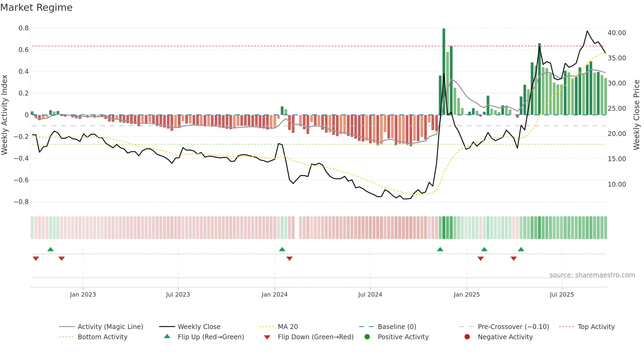Click the −0.8 activity axis tick
Viewport: 644px width, 362px height.
coord(21,202)
